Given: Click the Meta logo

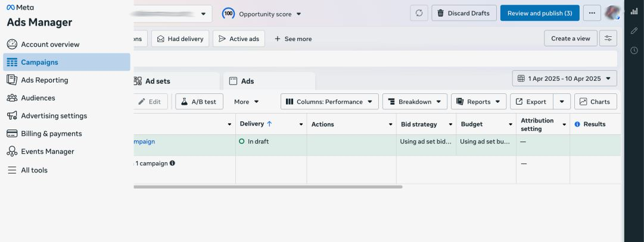Looking at the screenshot, I should (20, 7).
